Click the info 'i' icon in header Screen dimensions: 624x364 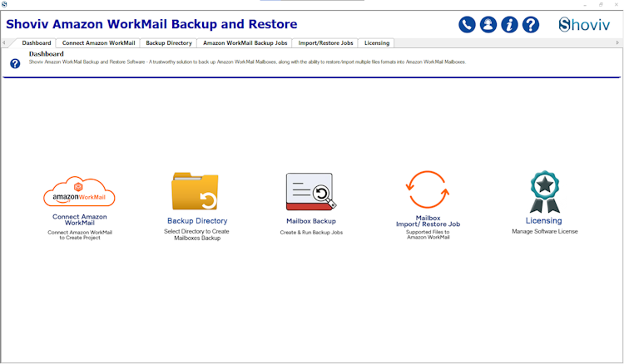[509, 25]
